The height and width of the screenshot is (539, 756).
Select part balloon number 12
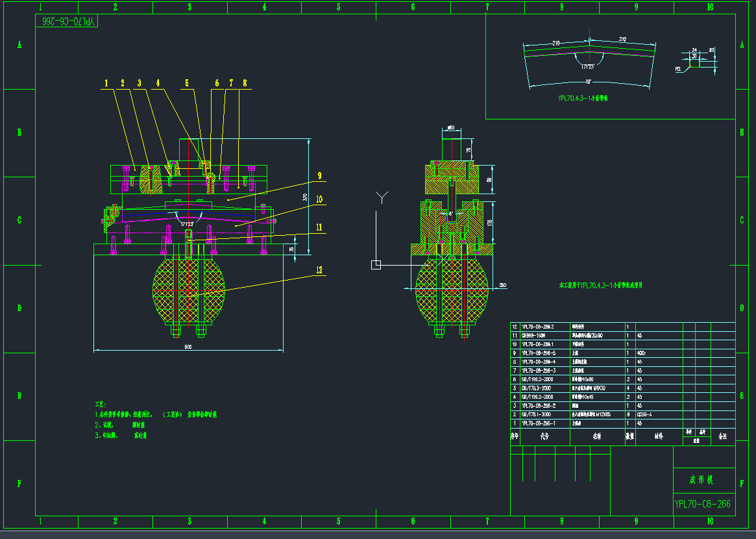point(319,269)
